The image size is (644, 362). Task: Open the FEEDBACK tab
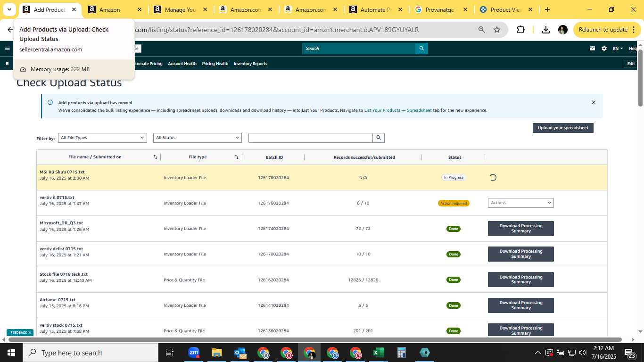click(19, 333)
